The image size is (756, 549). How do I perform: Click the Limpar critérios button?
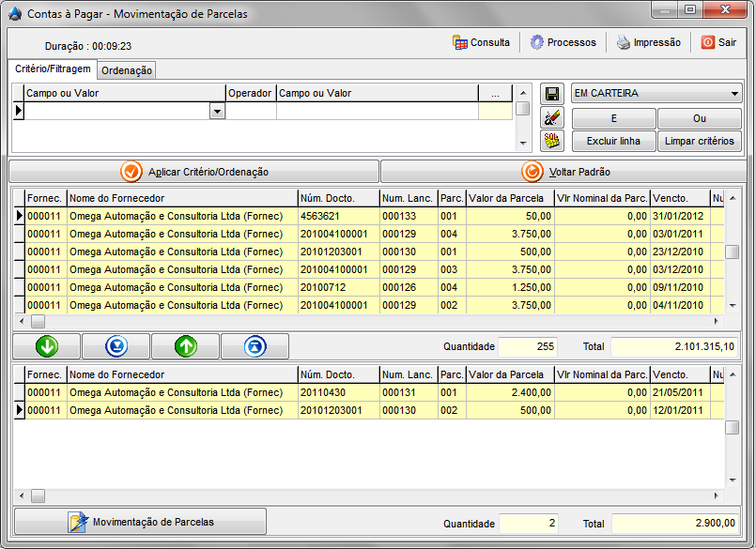tap(699, 141)
